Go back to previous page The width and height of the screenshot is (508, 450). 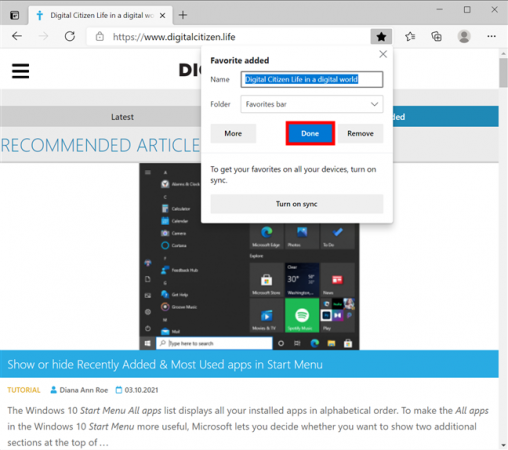click(17, 36)
